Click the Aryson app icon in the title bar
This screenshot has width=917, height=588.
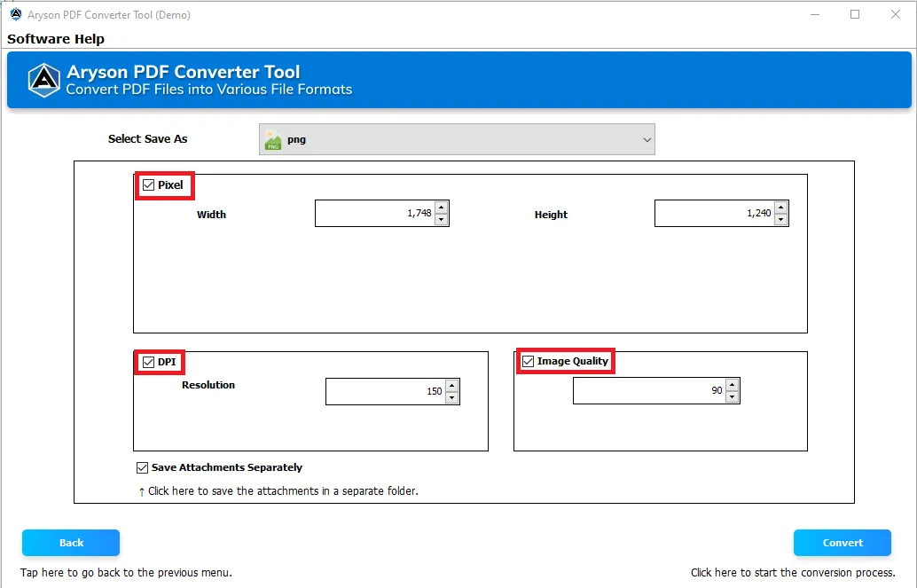pyautogui.click(x=16, y=14)
